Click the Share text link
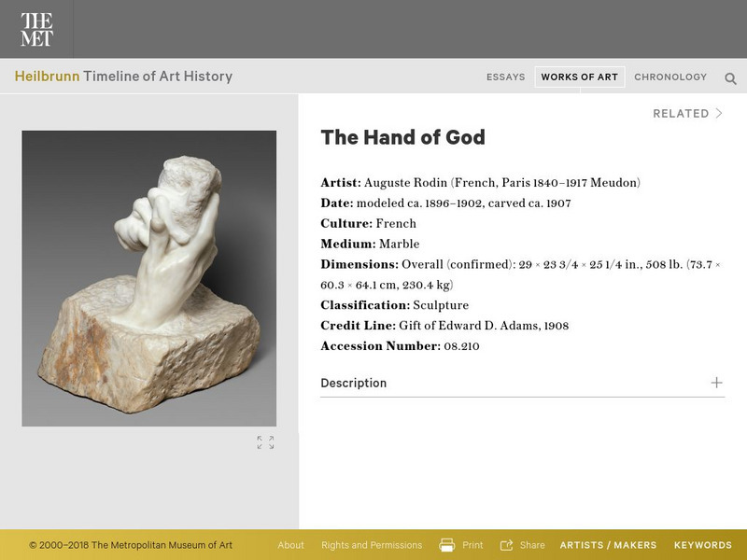The height and width of the screenshot is (560, 747). [x=532, y=545]
